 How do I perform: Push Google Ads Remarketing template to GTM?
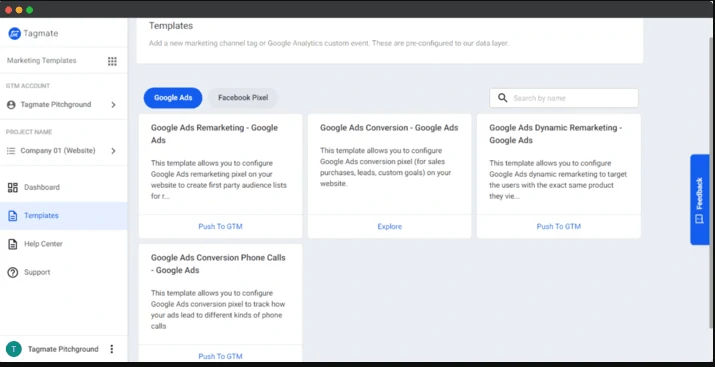coord(220,227)
